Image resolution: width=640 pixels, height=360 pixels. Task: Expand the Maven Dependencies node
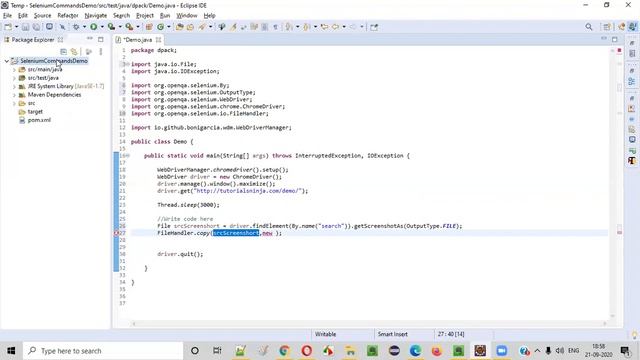(x=14, y=95)
